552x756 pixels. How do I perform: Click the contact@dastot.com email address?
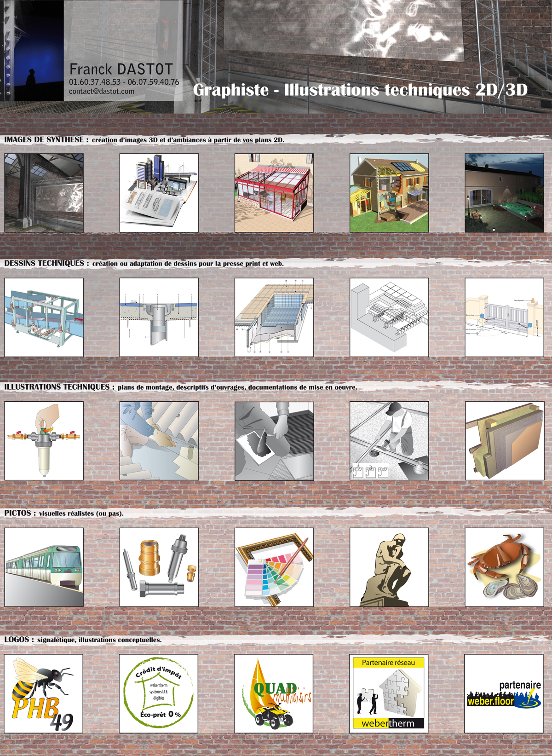tap(102, 91)
